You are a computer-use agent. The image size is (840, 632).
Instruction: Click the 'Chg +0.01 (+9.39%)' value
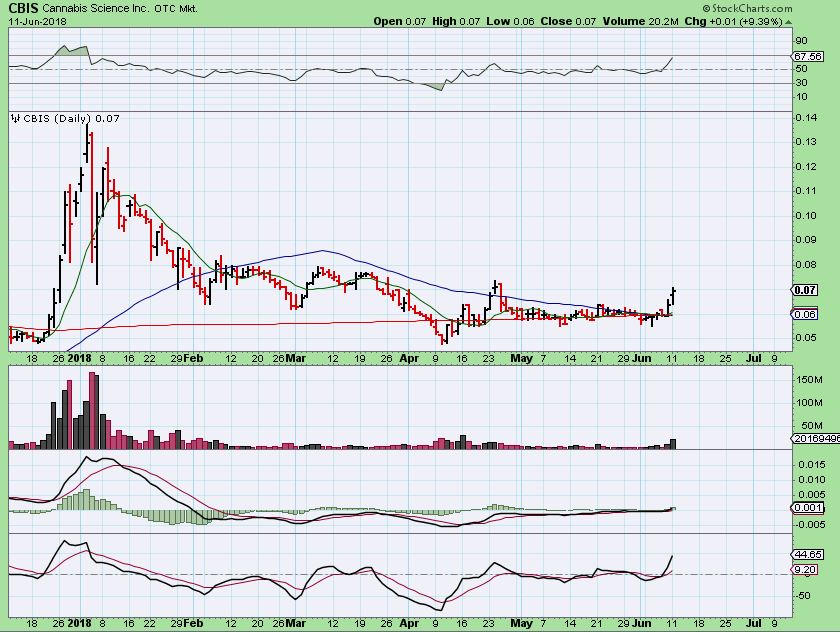click(734, 21)
